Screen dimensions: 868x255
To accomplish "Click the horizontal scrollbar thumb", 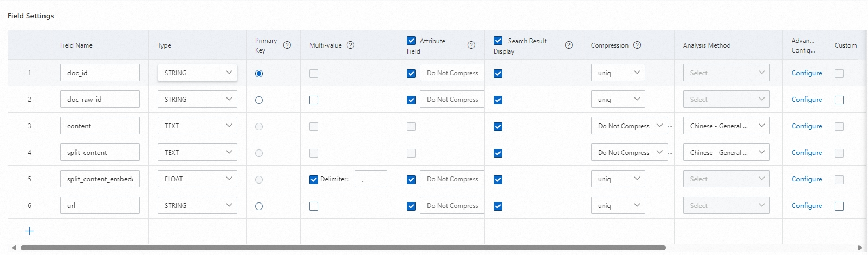I will click(x=342, y=248).
